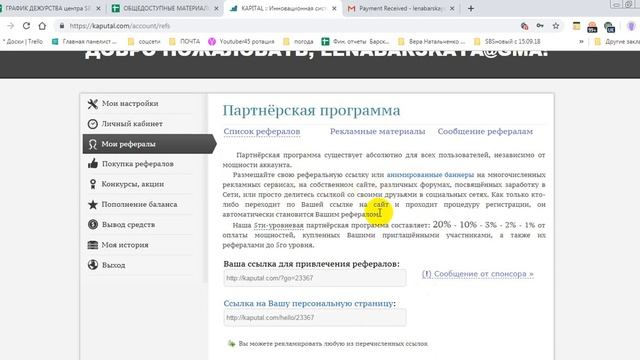
Task: Click the green leaf hint icon
Action: [231, 343]
